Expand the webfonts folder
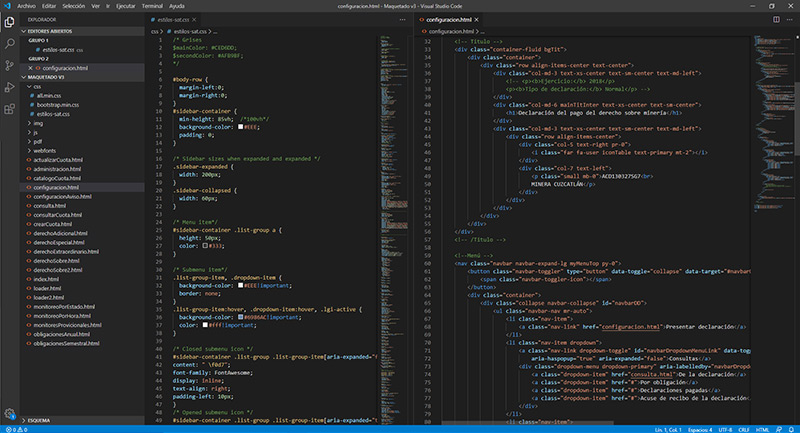Viewport: 800px width, 433px height. [42, 150]
